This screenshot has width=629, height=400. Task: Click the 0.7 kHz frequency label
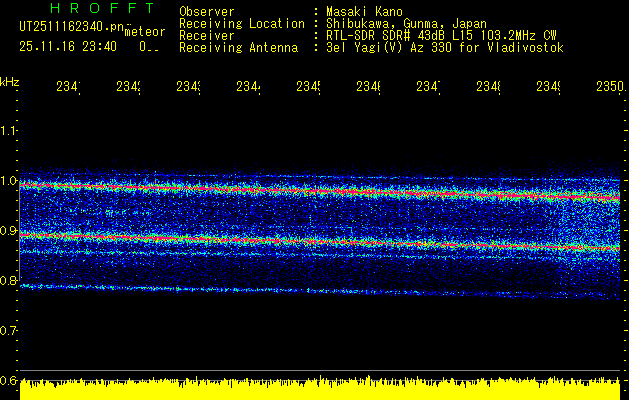click(8, 330)
